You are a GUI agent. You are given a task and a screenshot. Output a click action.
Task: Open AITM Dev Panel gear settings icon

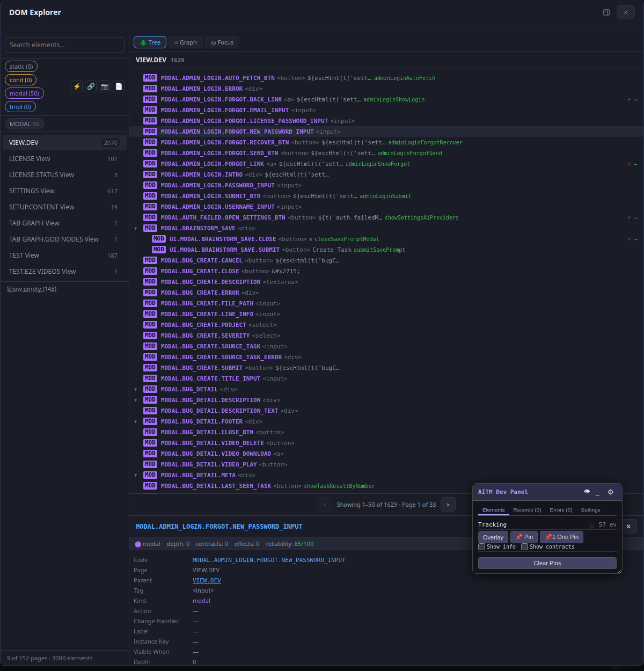611,492
